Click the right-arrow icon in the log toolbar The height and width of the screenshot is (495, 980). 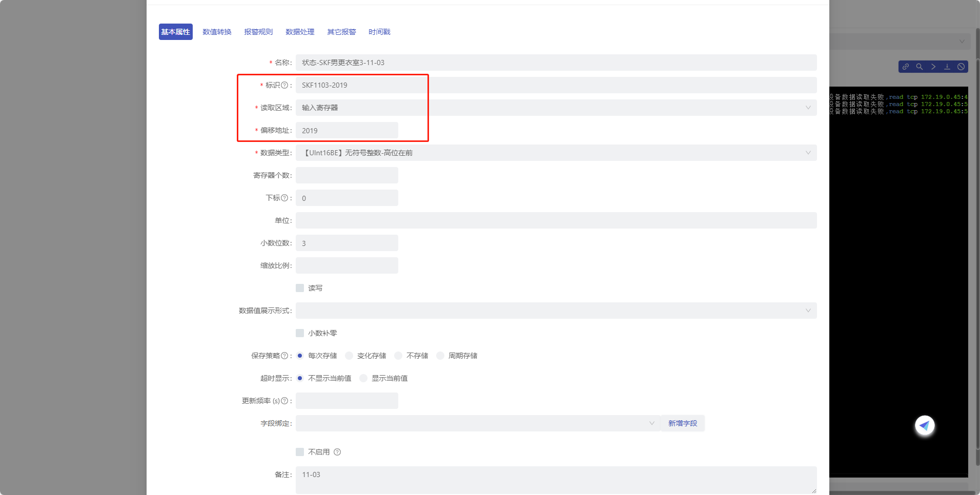[x=933, y=67]
